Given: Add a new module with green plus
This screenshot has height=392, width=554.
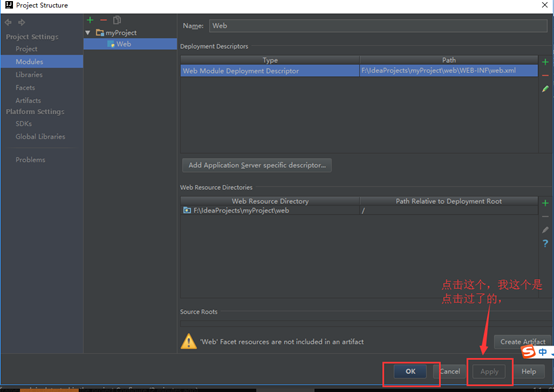Looking at the screenshot, I should pos(90,20).
